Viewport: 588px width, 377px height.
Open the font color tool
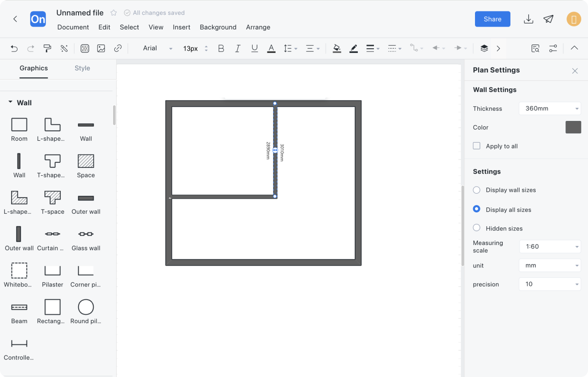pyautogui.click(x=271, y=48)
